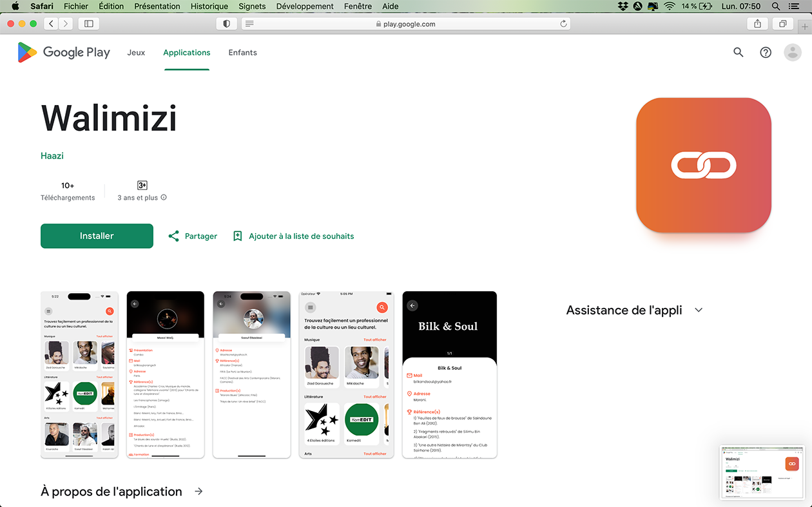Open the Historique menu in menu bar
The width and height of the screenshot is (812, 507).
click(x=209, y=6)
